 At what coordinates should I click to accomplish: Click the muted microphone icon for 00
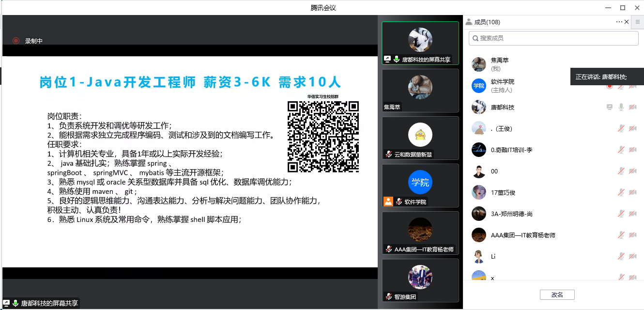pos(621,171)
